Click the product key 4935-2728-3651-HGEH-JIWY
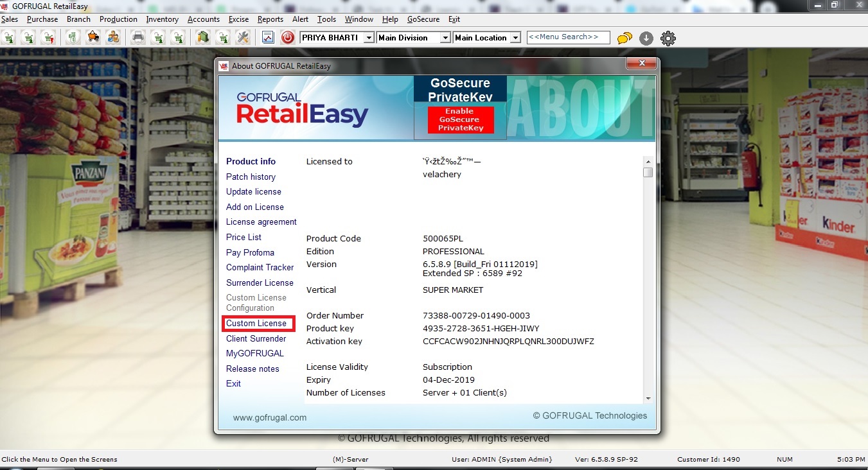The image size is (868, 470). click(x=481, y=328)
